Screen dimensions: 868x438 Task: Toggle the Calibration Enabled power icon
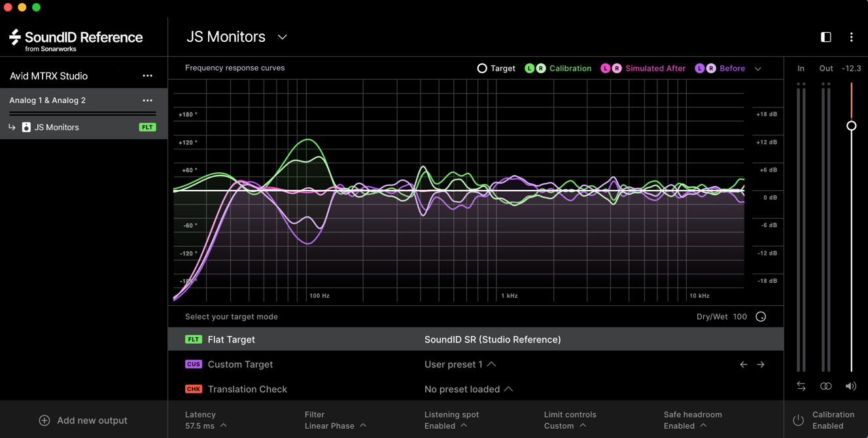point(798,420)
